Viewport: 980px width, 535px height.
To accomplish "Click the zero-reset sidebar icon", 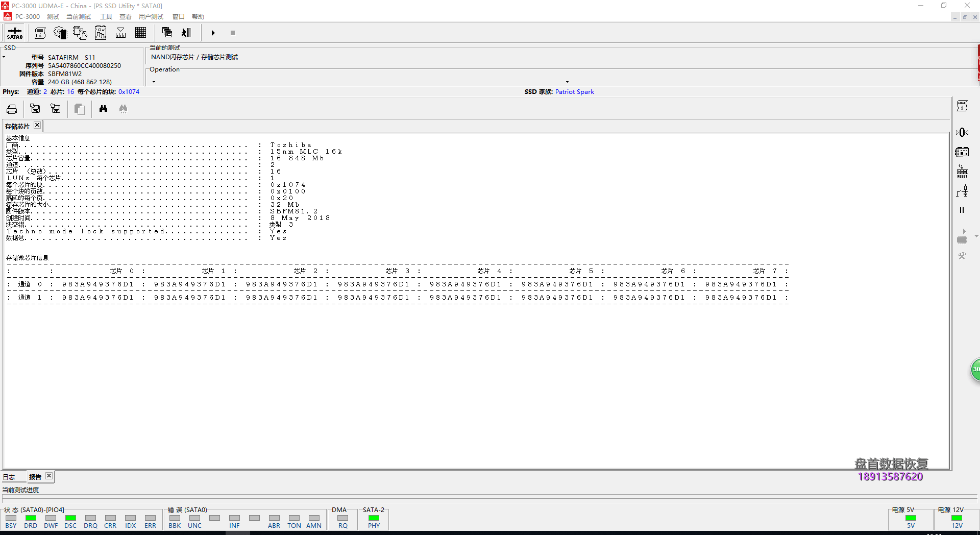I will click(962, 132).
